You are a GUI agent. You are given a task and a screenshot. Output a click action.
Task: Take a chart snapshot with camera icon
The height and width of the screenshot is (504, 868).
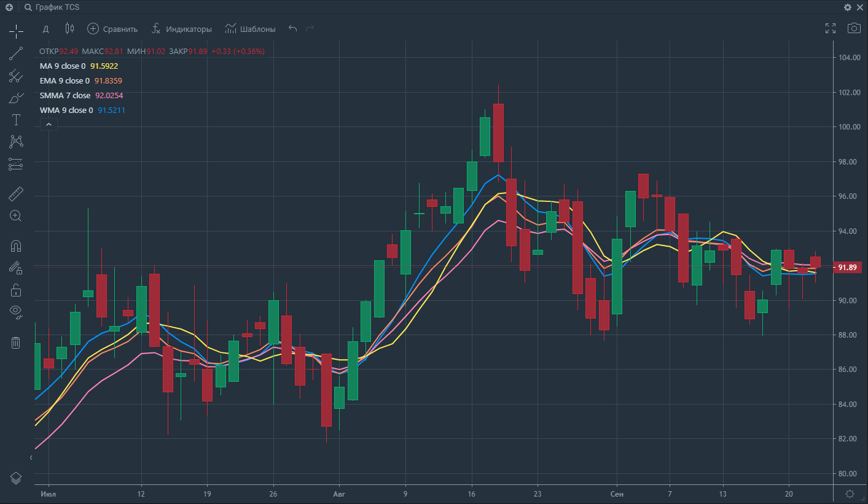pos(854,28)
